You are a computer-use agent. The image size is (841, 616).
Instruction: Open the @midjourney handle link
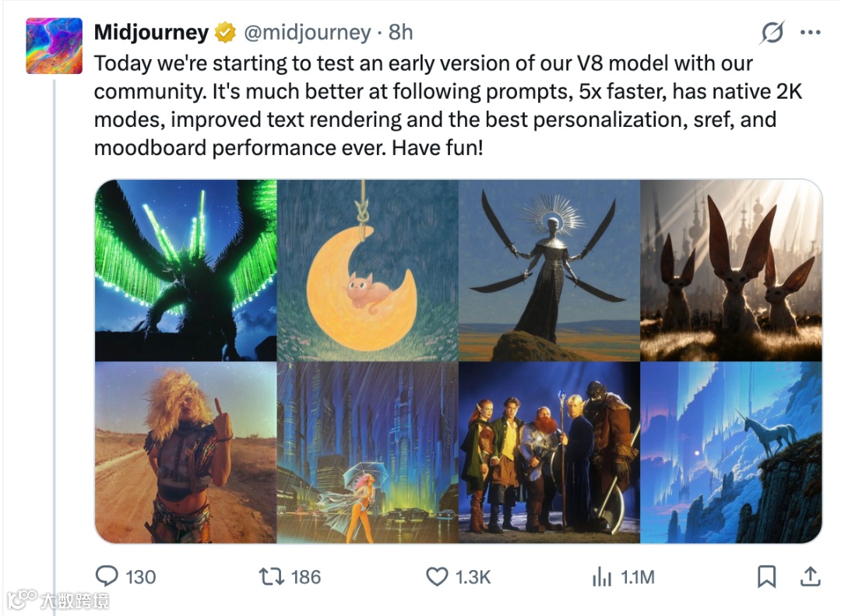click(308, 32)
